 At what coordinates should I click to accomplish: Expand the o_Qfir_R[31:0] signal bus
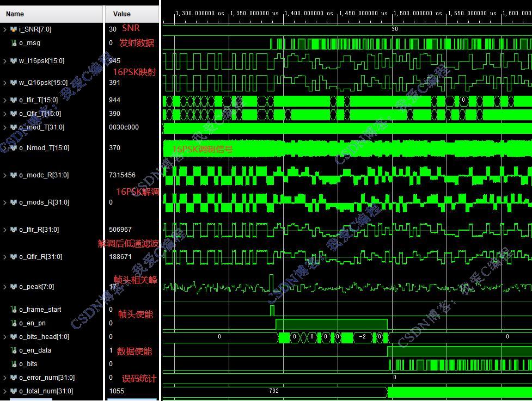click(5, 257)
